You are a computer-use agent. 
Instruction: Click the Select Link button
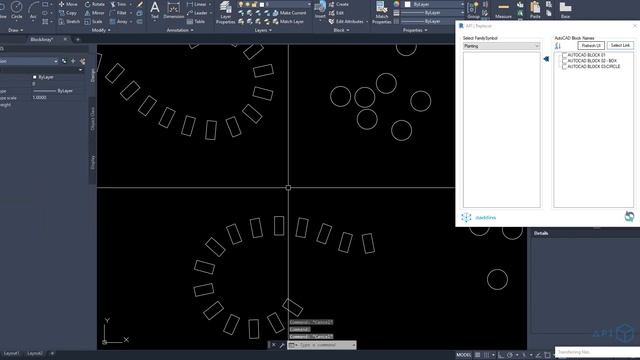620,46
